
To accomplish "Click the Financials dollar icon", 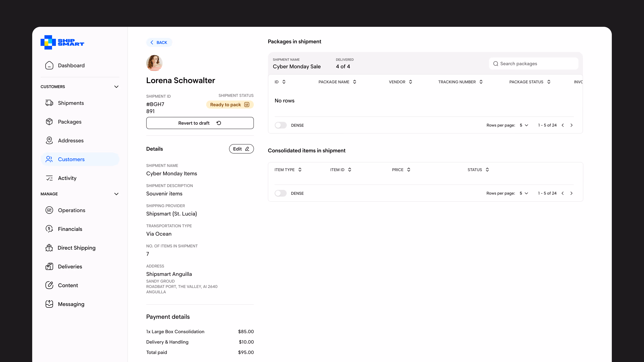I will 49,229.
